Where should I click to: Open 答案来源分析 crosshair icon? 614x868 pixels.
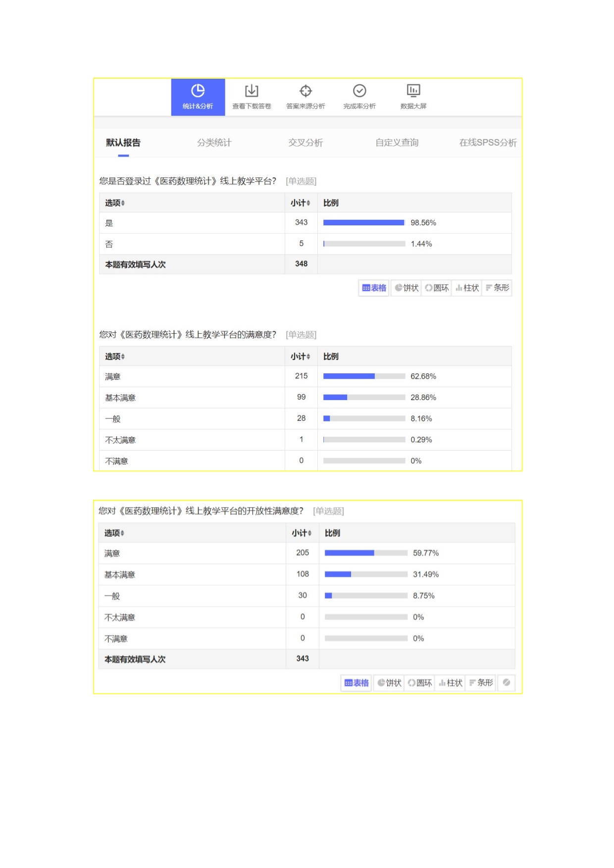point(306,91)
